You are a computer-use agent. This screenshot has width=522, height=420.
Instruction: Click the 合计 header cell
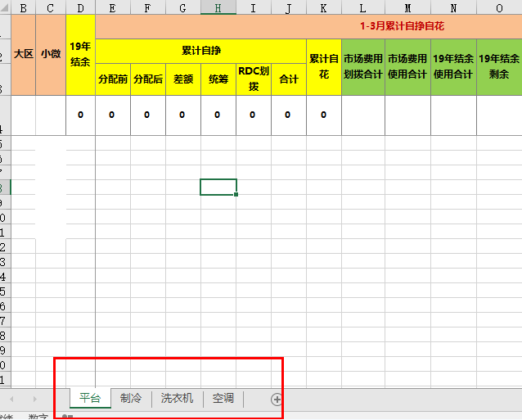click(289, 79)
